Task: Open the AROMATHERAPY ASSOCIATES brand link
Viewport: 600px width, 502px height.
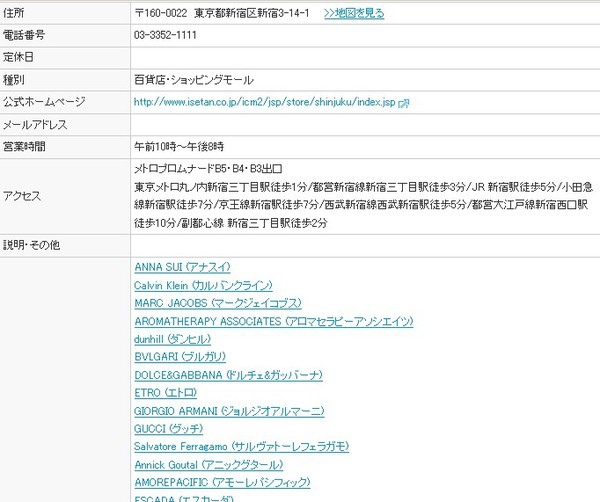Action: click(x=274, y=321)
